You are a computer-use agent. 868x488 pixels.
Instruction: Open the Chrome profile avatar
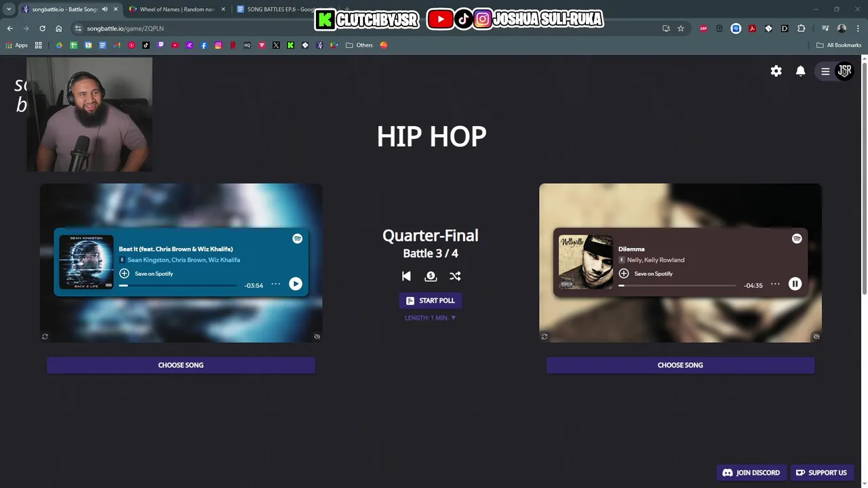click(842, 28)
